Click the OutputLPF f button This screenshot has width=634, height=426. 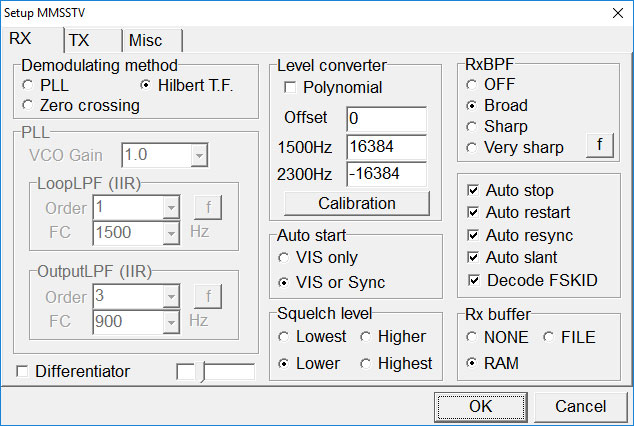[208, 296]
